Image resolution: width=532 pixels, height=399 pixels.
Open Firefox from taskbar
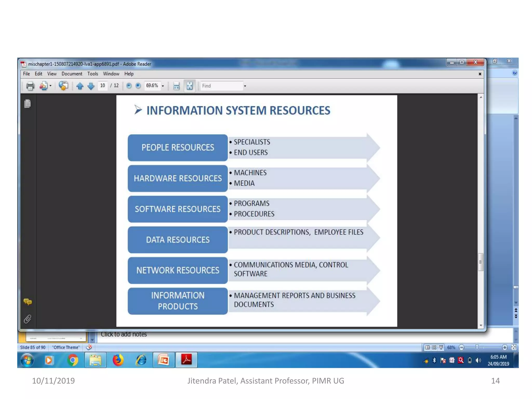118,360
